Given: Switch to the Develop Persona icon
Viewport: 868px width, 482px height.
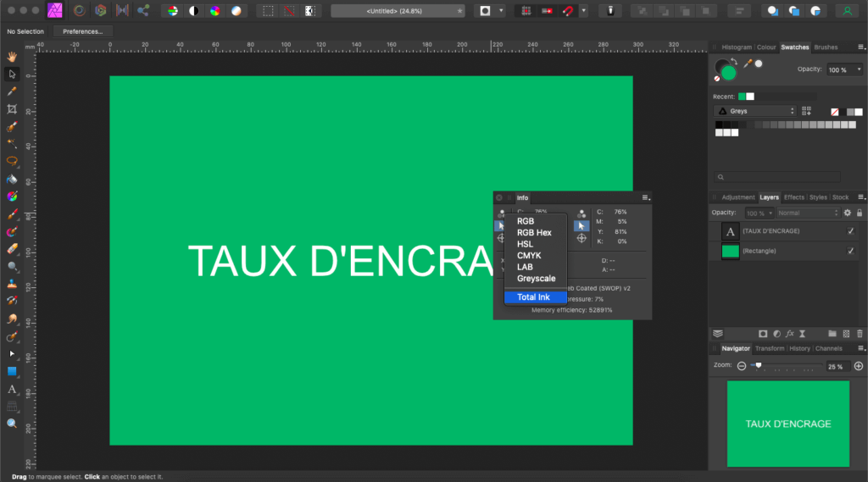Looking at the screenshot, I should 100,10.
